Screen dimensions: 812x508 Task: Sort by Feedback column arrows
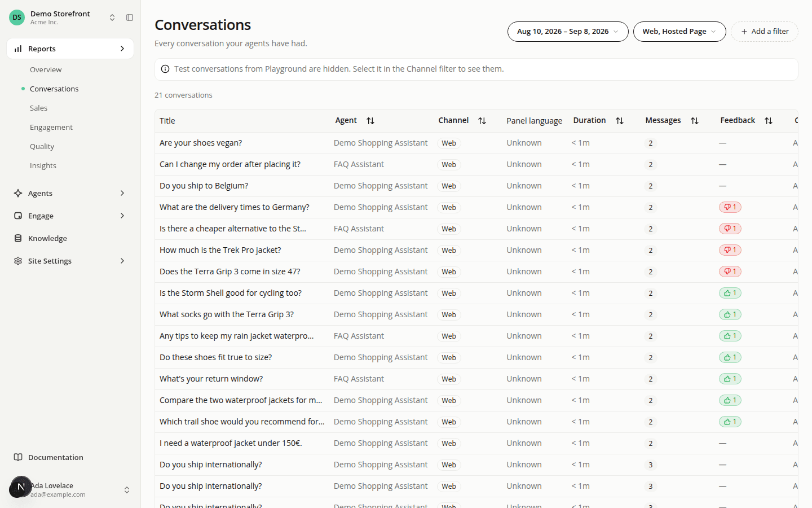[x=769, y=121]
